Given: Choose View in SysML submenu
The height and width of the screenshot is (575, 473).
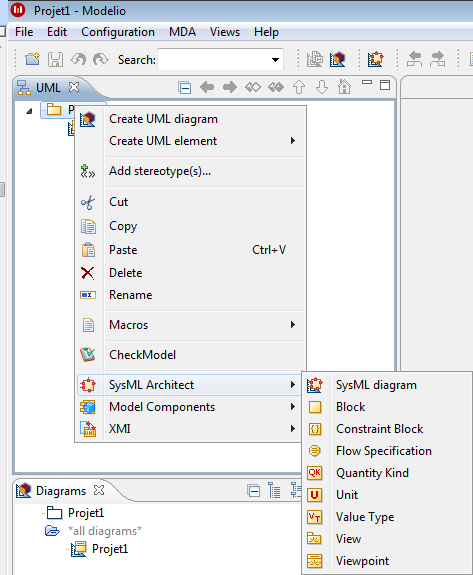Looking at the screenshot, I should point(387,539).
